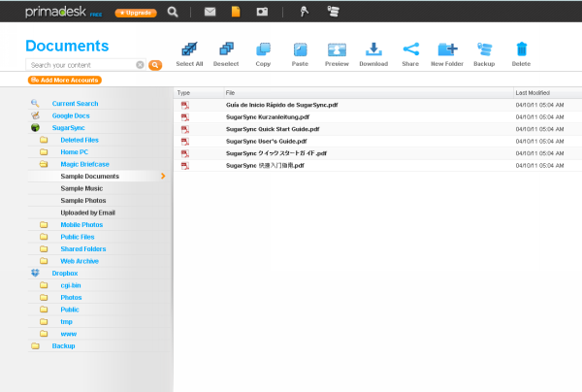Open the Public Files folder
This screenshot has width=582, height=392.
click(78, 237)
